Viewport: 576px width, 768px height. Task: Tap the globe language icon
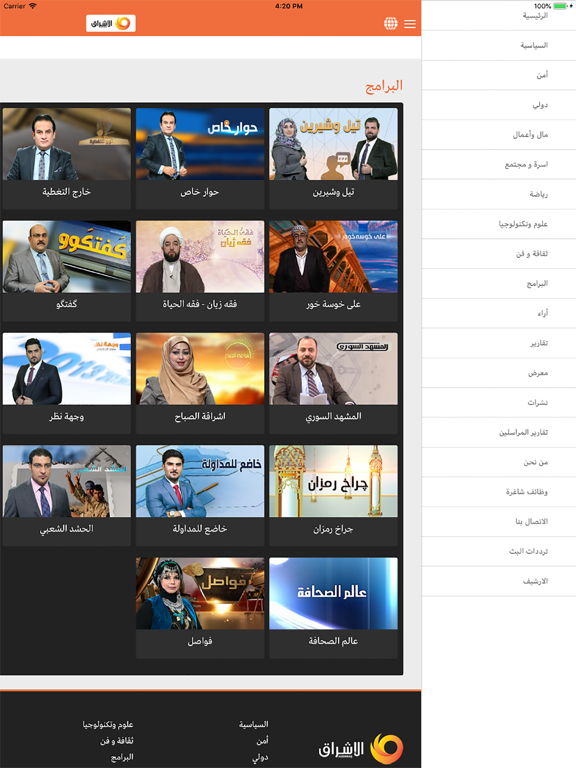390,23
